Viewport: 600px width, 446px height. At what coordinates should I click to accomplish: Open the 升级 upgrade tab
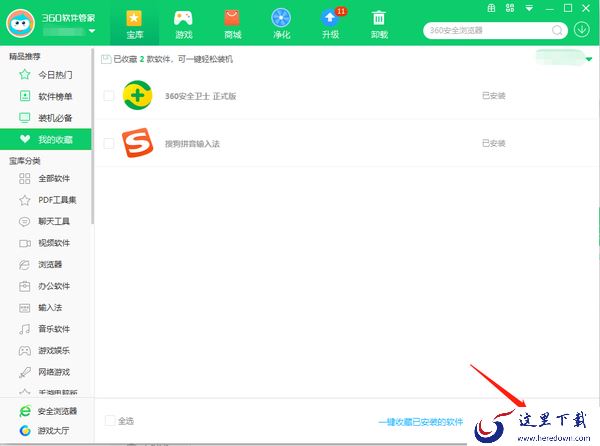point(331,24)
